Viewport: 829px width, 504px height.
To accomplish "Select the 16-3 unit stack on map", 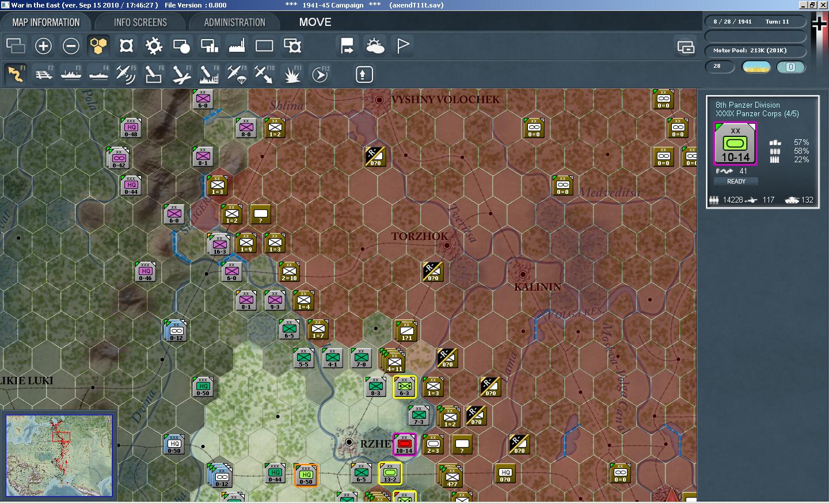I will tap(219, 244).
